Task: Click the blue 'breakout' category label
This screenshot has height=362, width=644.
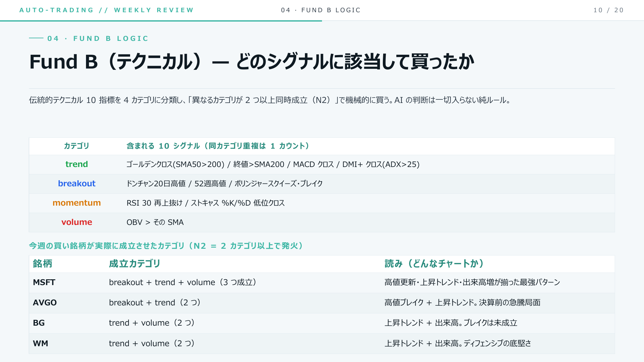Action: pyautogui.click(x=77, y=184)
